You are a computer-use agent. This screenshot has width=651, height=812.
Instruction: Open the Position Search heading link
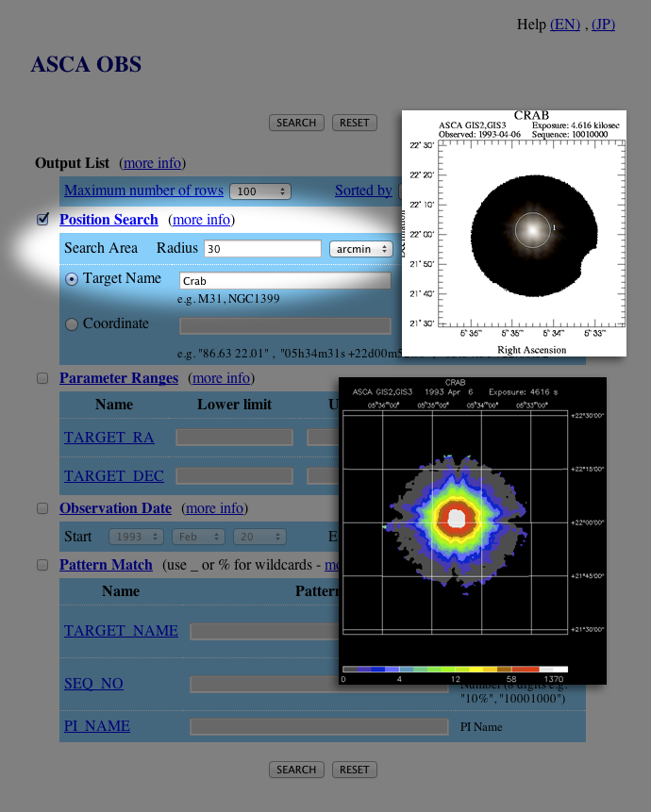pyautogui.click(x=108, y=220)
